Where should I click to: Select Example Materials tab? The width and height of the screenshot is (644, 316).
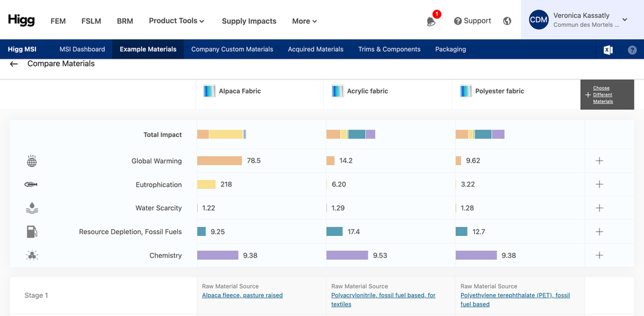pos(148,50)
